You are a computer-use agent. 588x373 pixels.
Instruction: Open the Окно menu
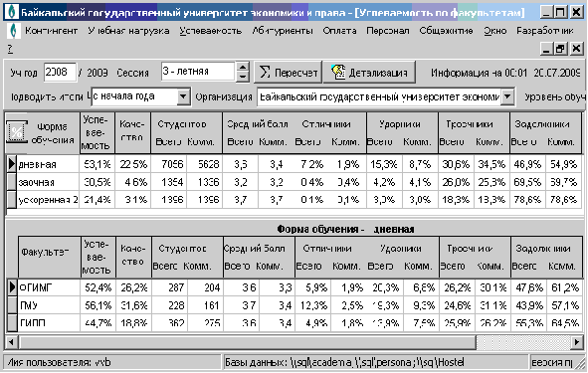495,31
